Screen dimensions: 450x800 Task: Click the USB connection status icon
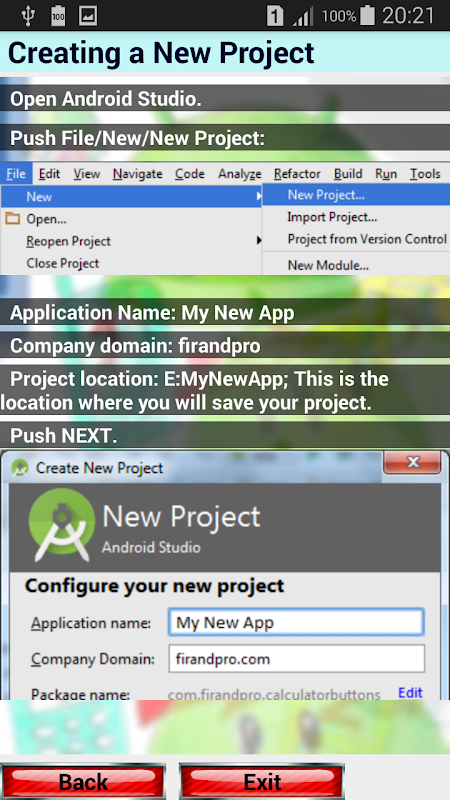(28, 16)
